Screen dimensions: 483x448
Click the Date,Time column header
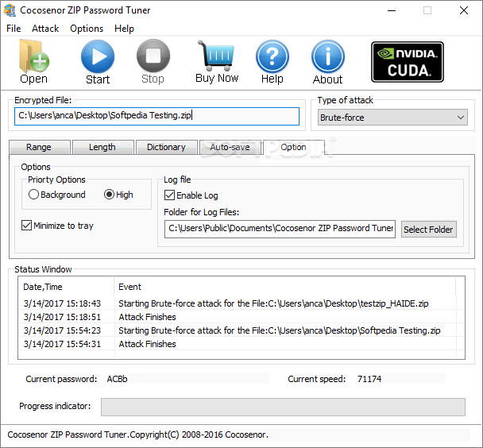coord(66,287)
